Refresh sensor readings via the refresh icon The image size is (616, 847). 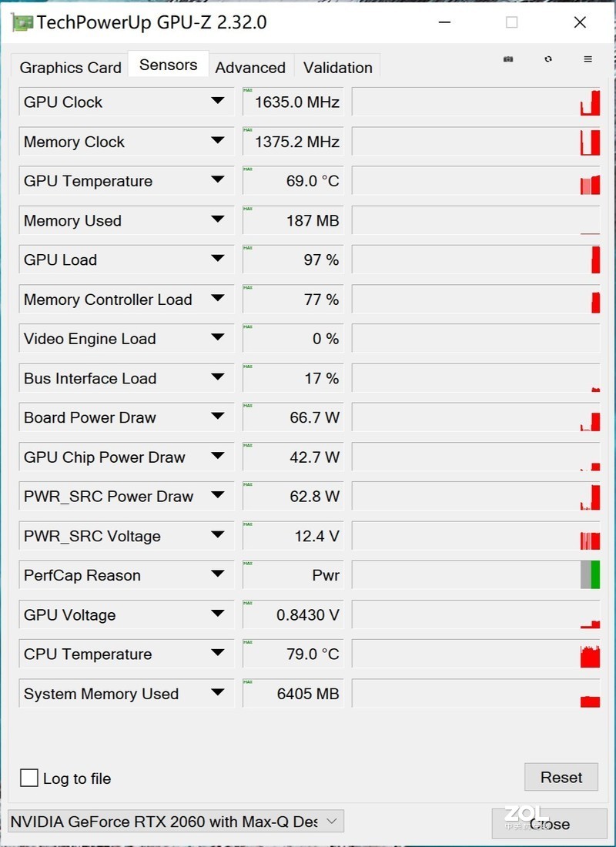547,59
